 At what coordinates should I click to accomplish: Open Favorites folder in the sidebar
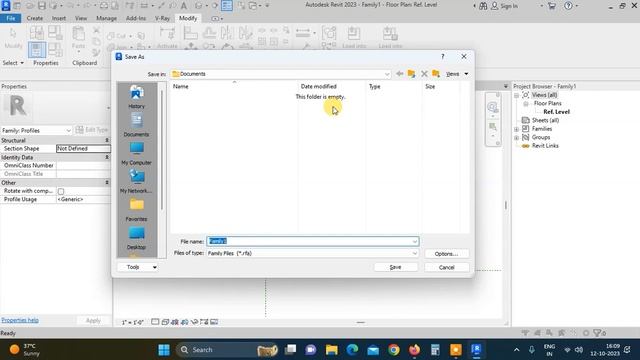click(x=136, y=210)
